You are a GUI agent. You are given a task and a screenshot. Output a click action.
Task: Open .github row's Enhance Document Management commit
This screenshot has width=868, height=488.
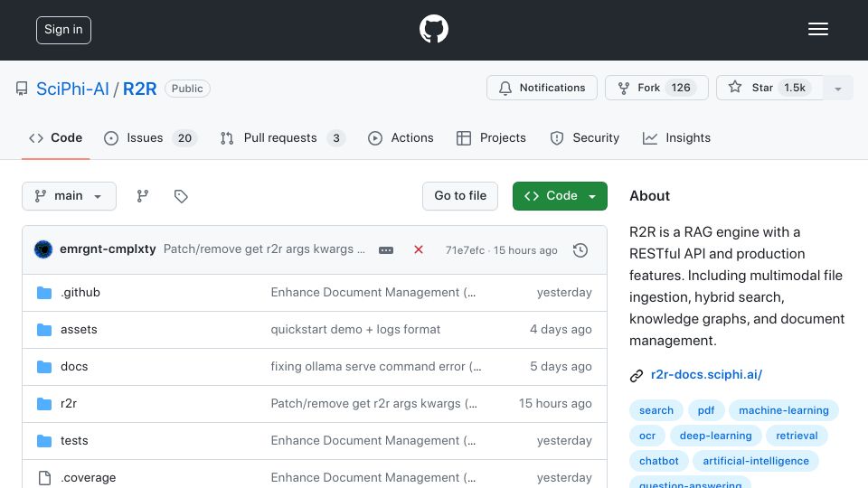(373, 292)
